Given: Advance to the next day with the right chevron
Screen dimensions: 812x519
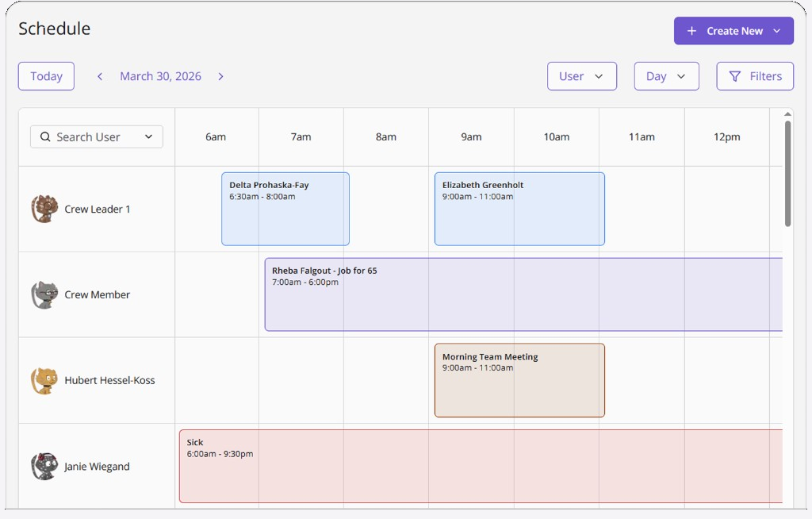Looking at the screenshot, I should click(x=220, y=76).
